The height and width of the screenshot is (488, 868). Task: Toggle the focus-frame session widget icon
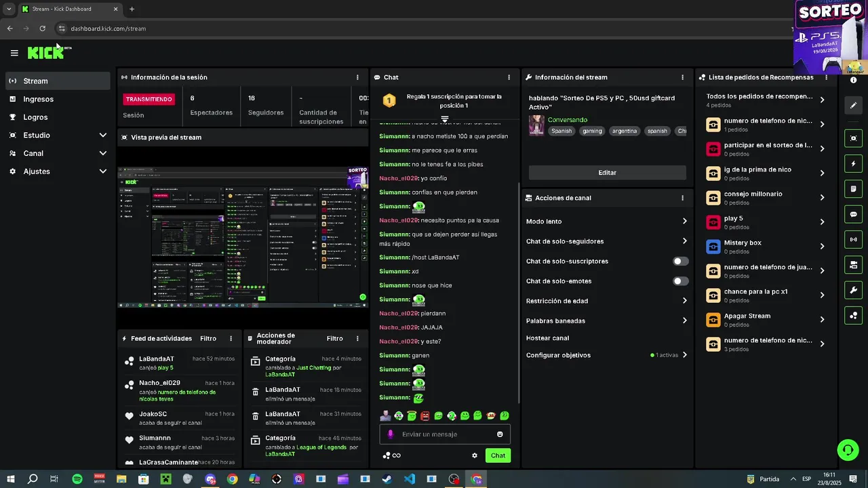(x=854, y=138)
